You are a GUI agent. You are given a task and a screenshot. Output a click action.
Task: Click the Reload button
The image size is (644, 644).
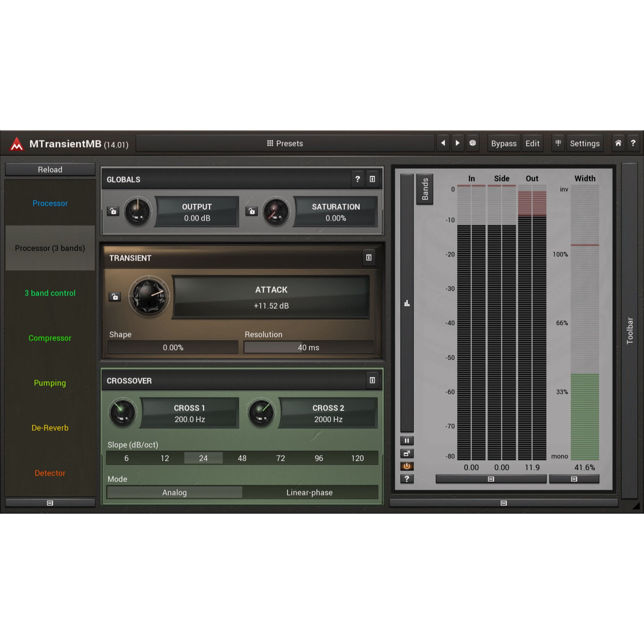pos(50,169)
